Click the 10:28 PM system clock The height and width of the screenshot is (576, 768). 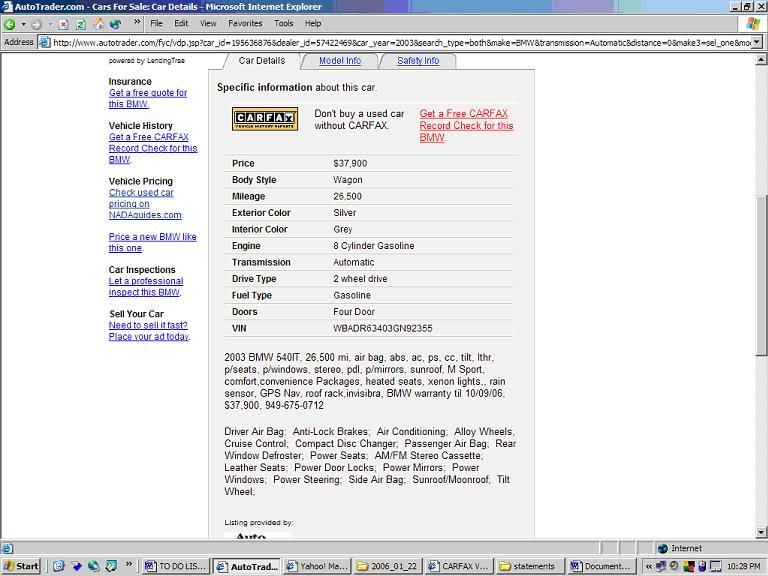[744, 567]
